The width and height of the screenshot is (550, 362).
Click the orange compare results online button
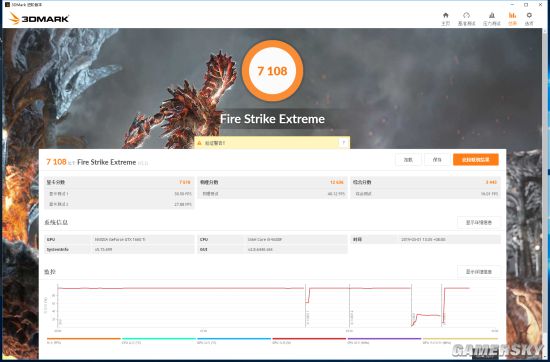point(475,160)
